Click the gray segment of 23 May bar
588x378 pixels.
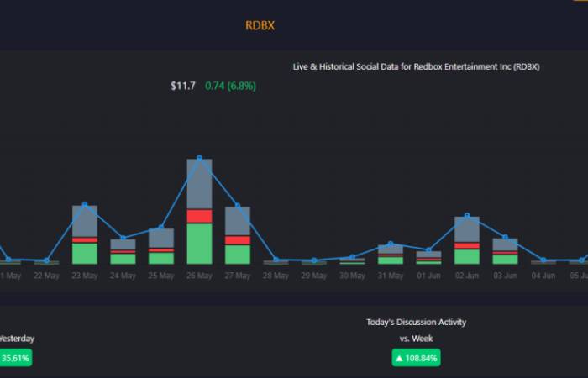pos(85,221)
